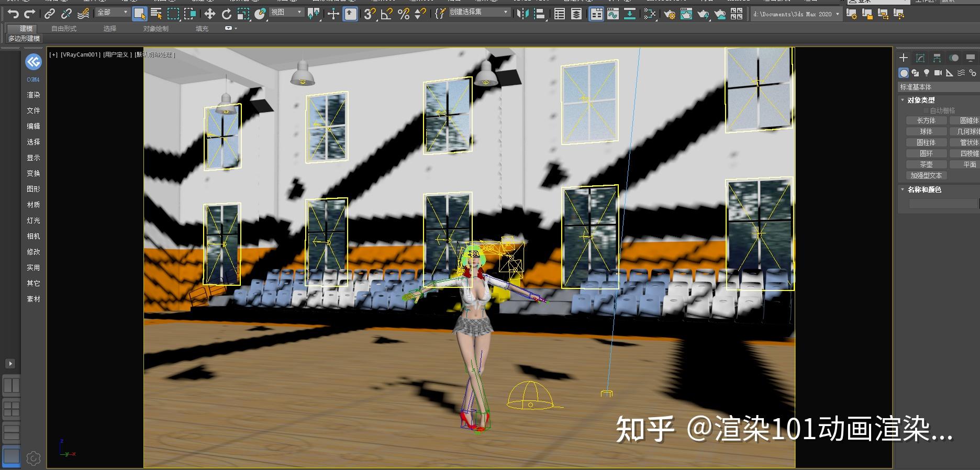Screen dimensions: 980x470
Task: Click the Mirror tool icon
Action: click(x=522, y=14)
